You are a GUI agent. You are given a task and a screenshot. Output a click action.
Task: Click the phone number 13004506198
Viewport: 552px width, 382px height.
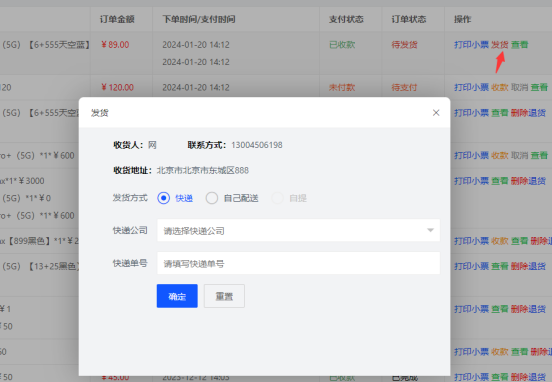click(257, 145)
